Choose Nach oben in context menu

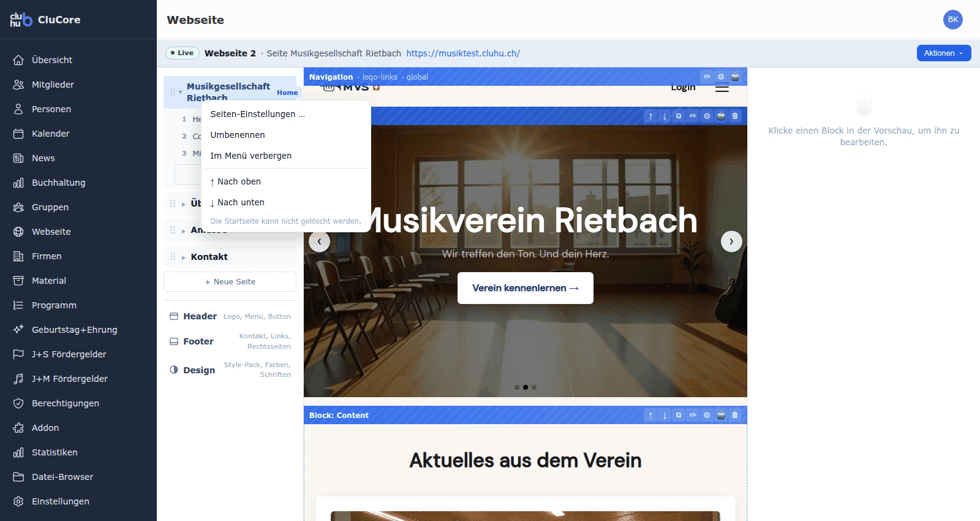(x=286, y=181)
